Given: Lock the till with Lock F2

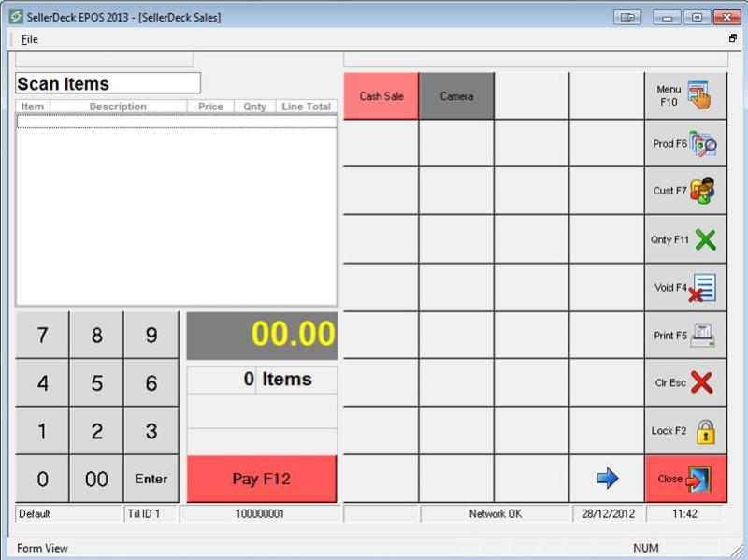Looking at the screenshot, I should [x=685, y=431].
